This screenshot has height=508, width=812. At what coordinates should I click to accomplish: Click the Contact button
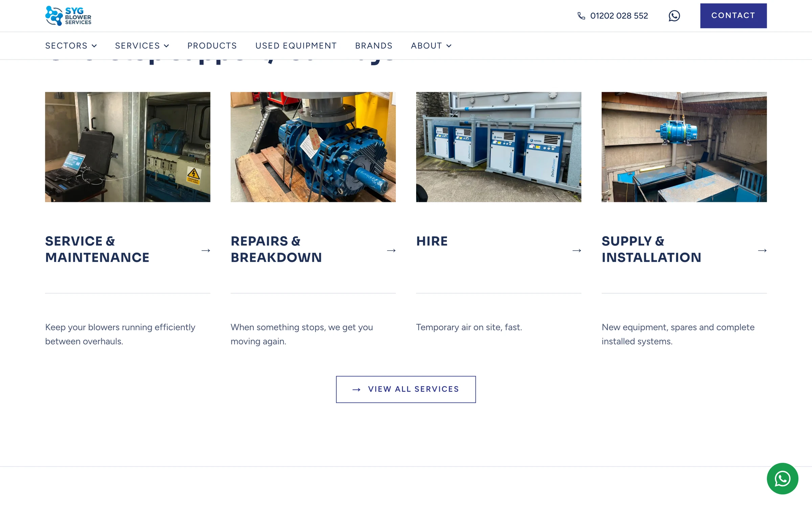(x=733, y=16)
